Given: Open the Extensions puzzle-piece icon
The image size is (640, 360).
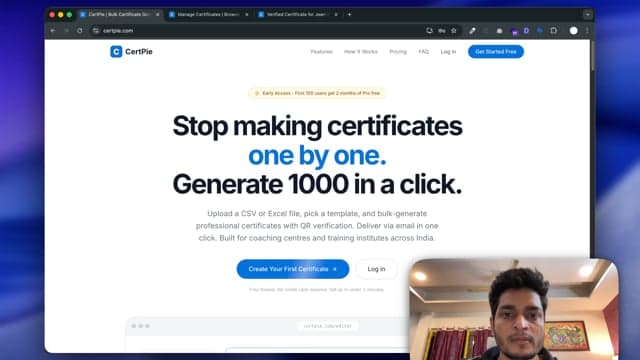Looking at the screenshot, I should [x=553, y=31].
